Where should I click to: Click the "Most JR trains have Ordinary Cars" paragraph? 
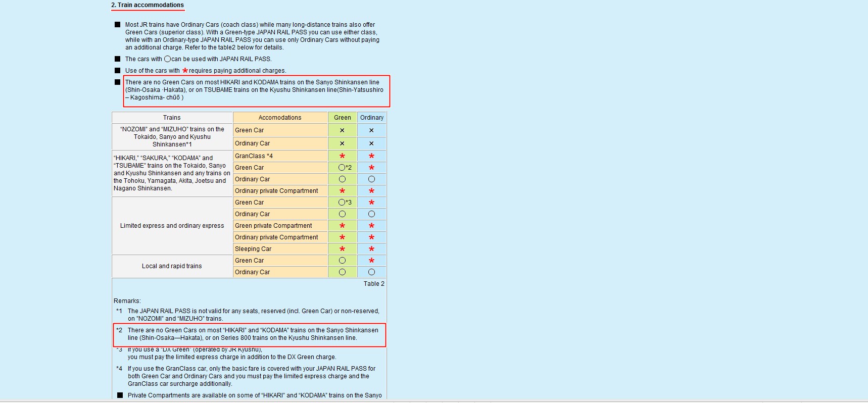252,36
